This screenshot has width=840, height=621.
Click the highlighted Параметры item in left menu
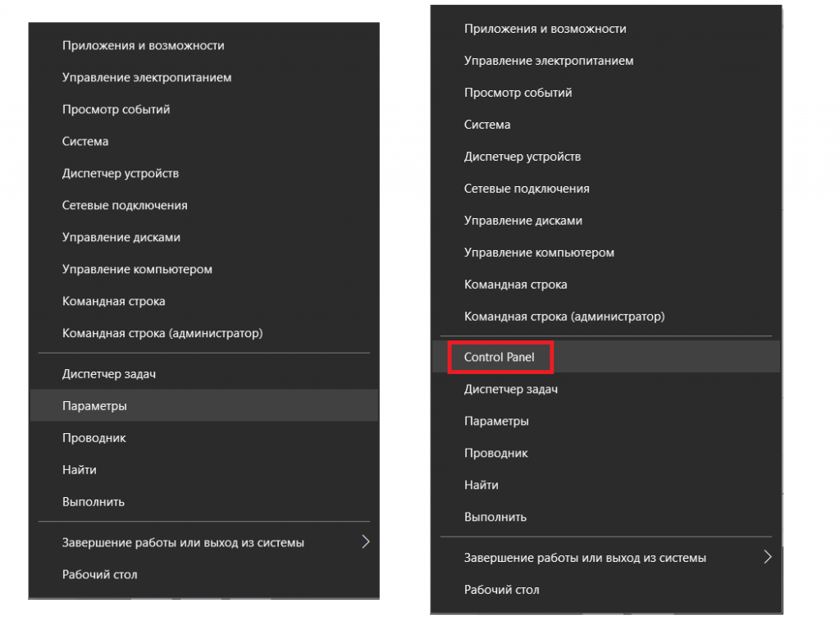[x=94, y=406]
